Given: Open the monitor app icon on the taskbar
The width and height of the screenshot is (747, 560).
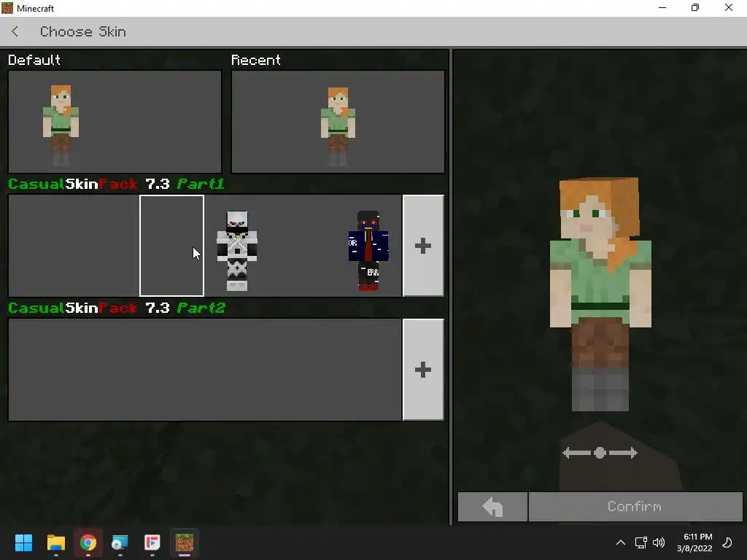Looking at the screenshot, I should [x=120, y=542].
